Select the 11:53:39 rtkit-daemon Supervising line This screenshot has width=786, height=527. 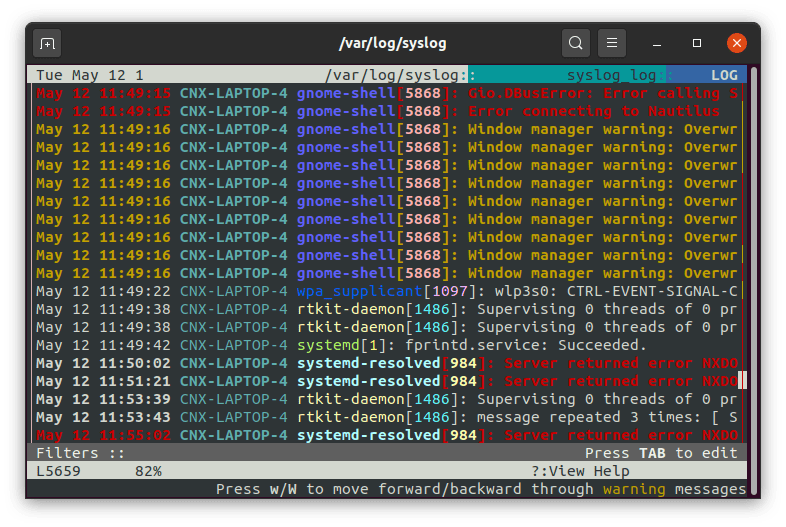pyautogui.click(x=387, y=400)
